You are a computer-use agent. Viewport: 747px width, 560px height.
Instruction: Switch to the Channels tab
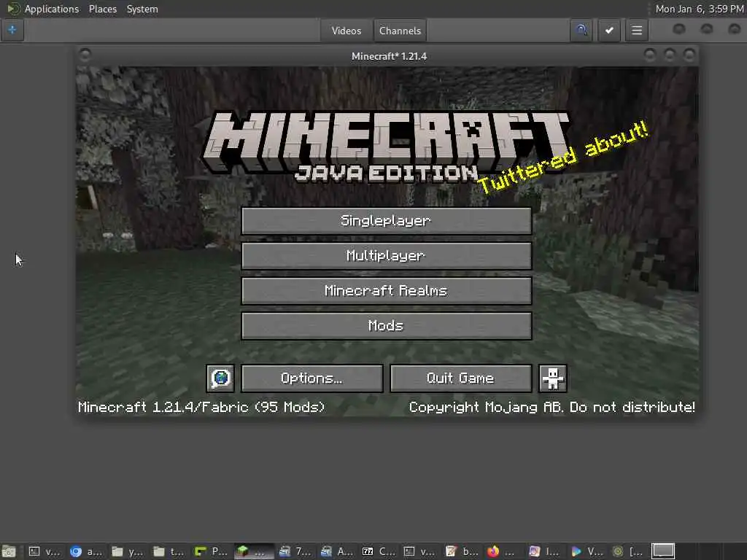400,31
